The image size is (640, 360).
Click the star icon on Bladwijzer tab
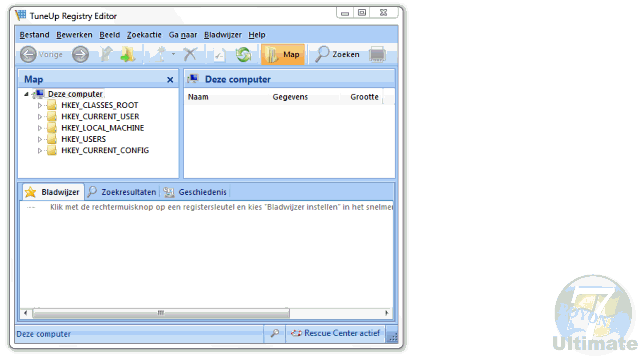31,192
